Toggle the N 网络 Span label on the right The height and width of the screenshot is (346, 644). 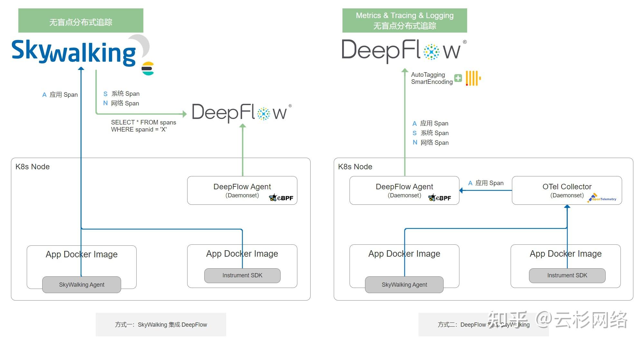[431, 142]
